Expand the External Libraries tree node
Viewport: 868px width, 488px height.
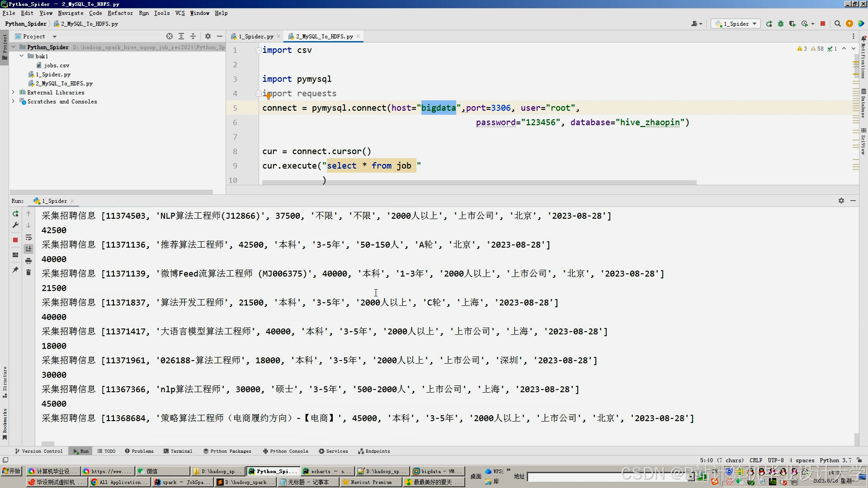click(13, 93)
